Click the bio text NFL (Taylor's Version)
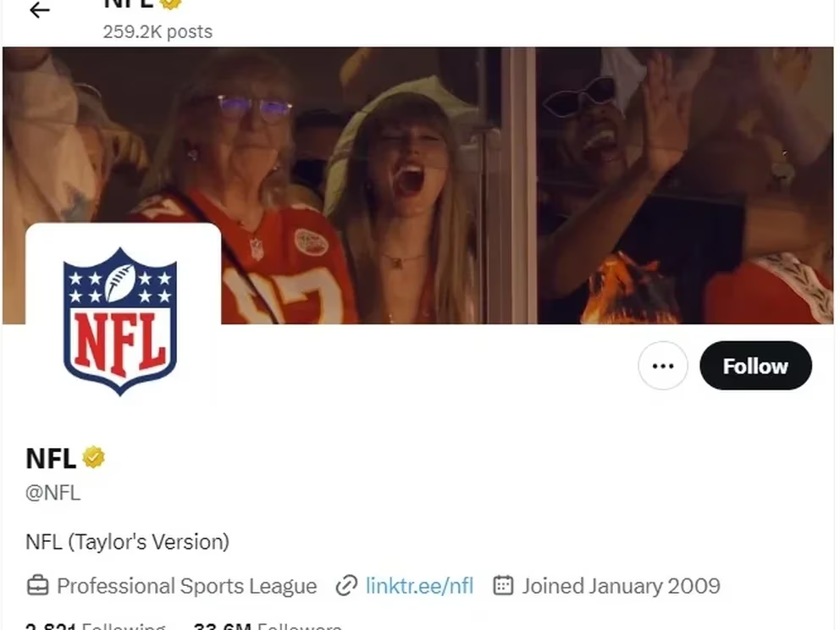The height and width of the screenshot is (630, 840). coord(127,542)
